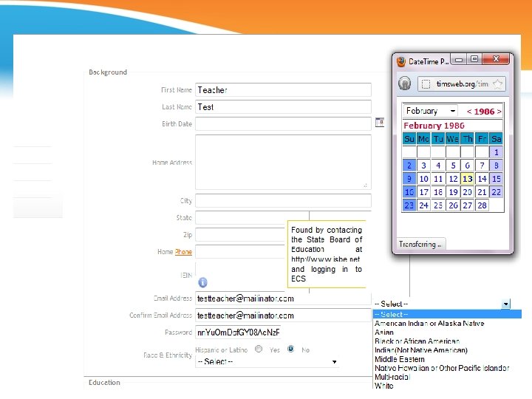Open the Birth Date calendar picker icon
Viewport: 532px width, 399px height.
[x=380, y=123]
